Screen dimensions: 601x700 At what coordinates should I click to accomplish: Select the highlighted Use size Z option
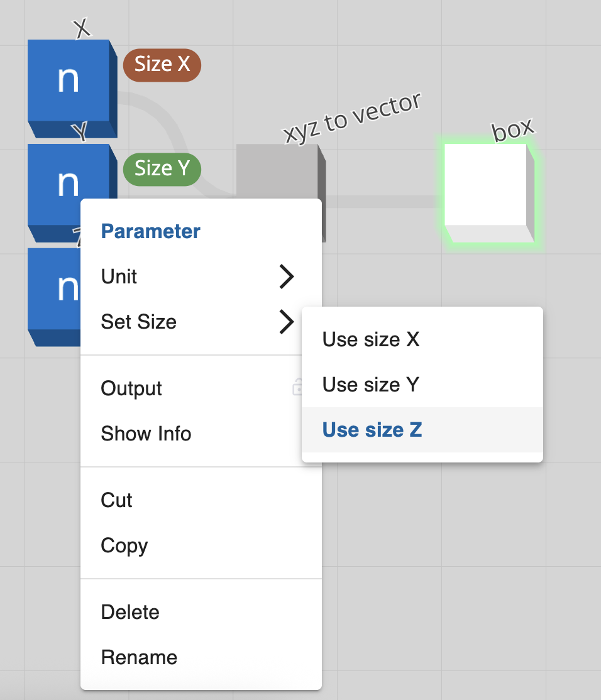coord(372,430)
